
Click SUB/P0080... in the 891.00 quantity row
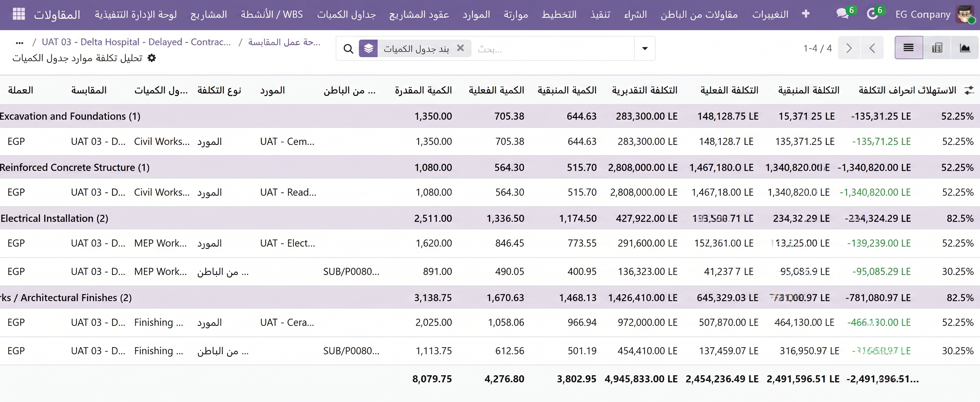(351, 271)
